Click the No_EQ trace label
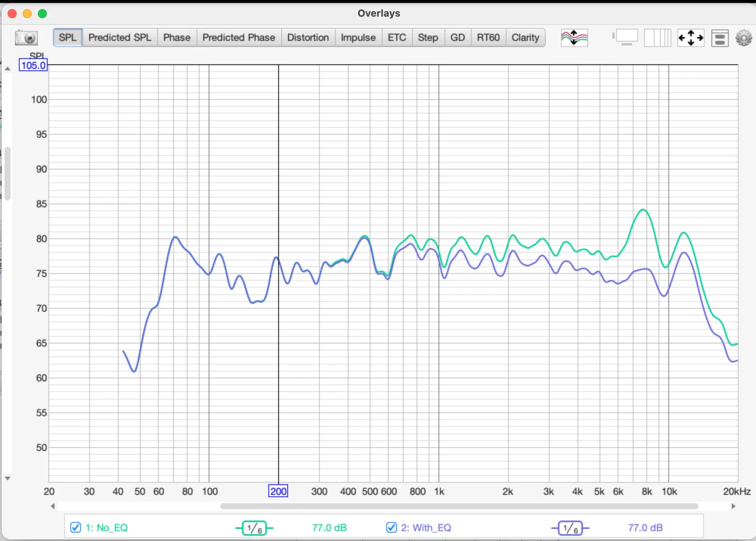Image resolution: width=756 pixels, height=541 pixels. pos(106,528)
